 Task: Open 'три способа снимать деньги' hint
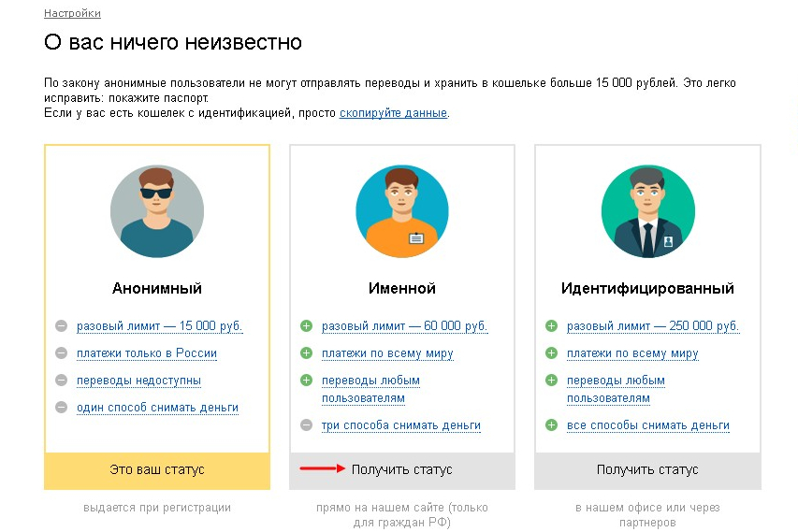(401, 425)
